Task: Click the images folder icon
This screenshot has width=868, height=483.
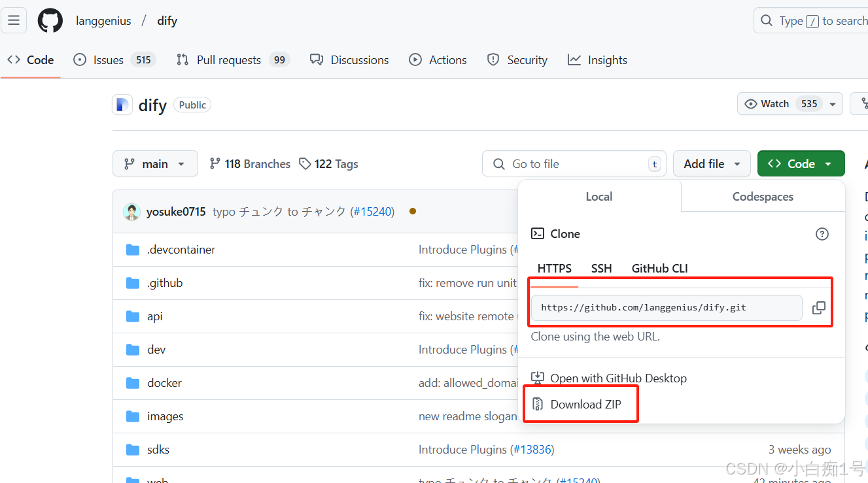Action: (133, 416)
